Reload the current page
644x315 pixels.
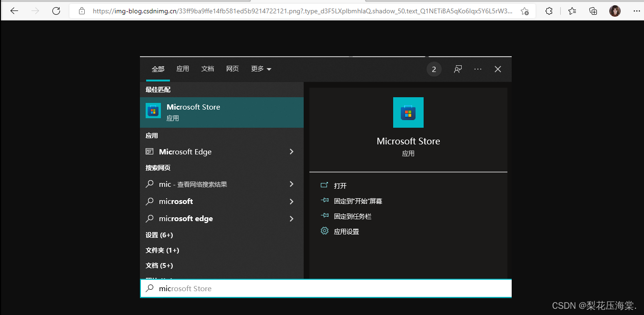pos(56,11)
